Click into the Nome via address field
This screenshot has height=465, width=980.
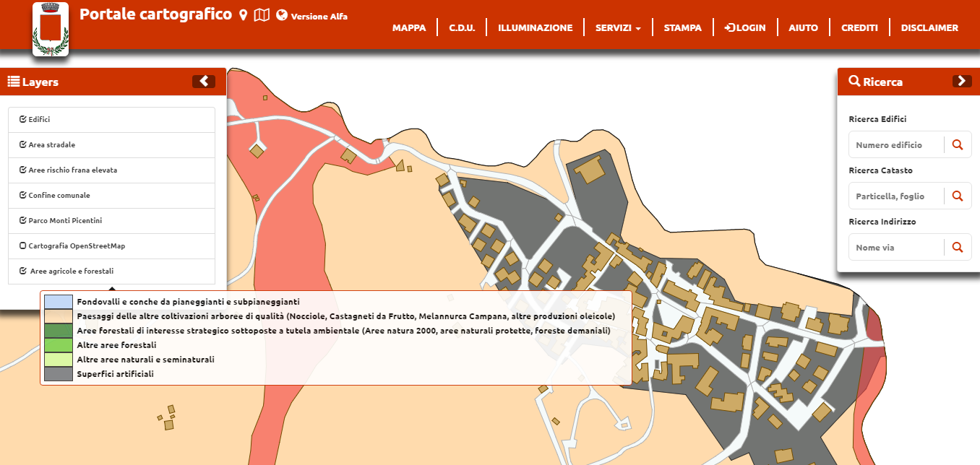click(x=896, y=248)
